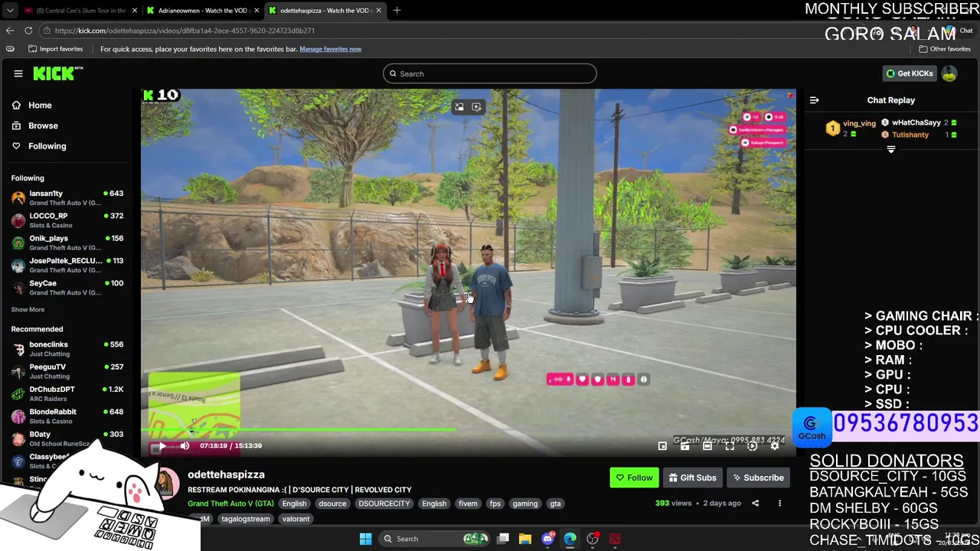Click the Get KICKs button
This screenshot has height=551, width=980.
pyautogui.click(x=910, y=73)
